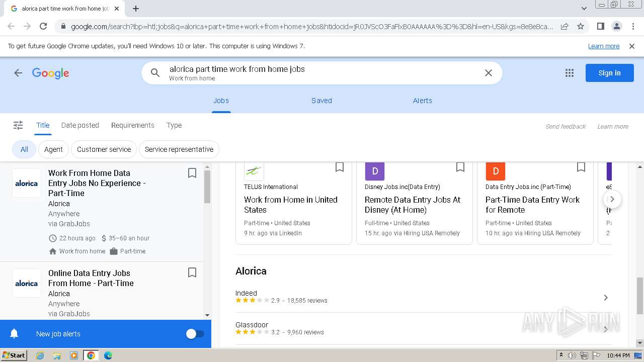Close the Alorica jobs browser tab

point(117,9)
